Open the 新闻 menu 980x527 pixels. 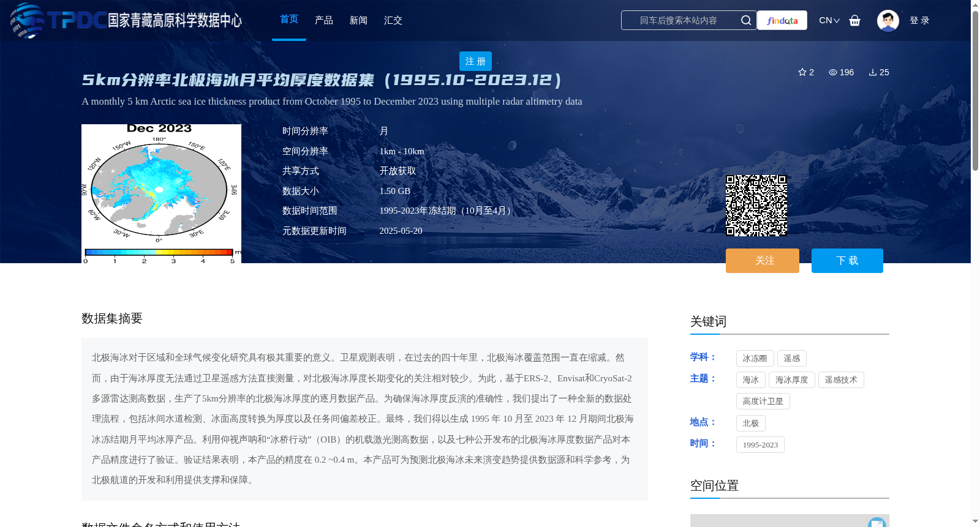pyautogui.click(x=358, y=20)
